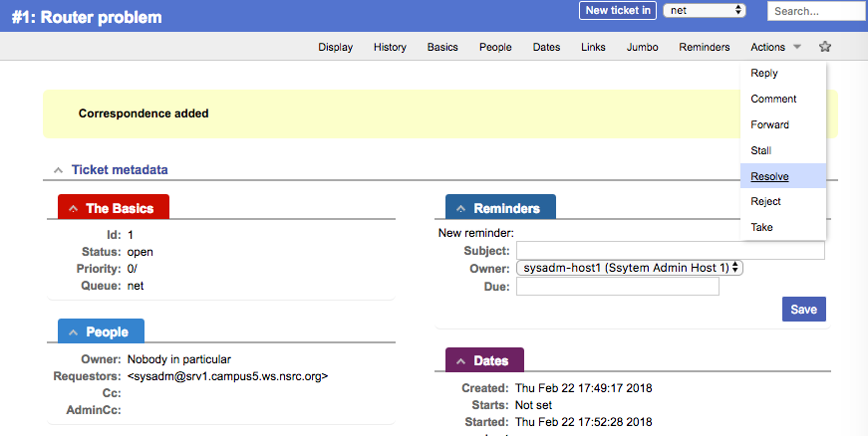Collapse the Dates panel
This screenshot has height=436, width=868.
[460, 361]
